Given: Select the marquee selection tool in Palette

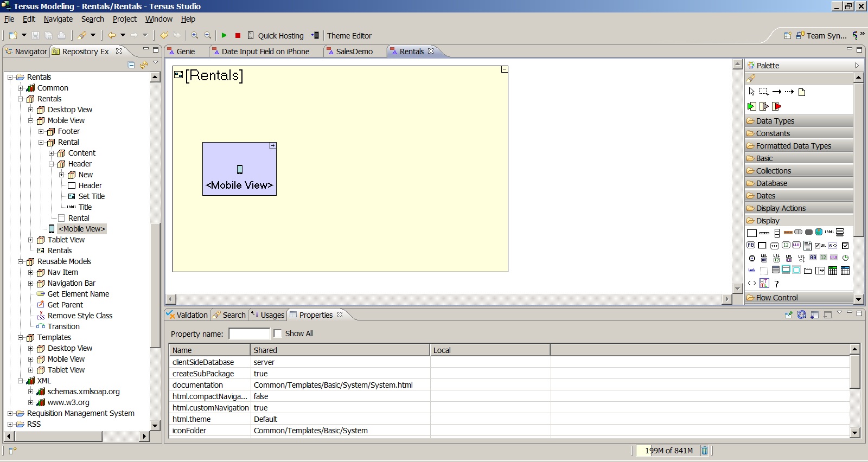Looking at the screenshot, I should tap(764, 92).
